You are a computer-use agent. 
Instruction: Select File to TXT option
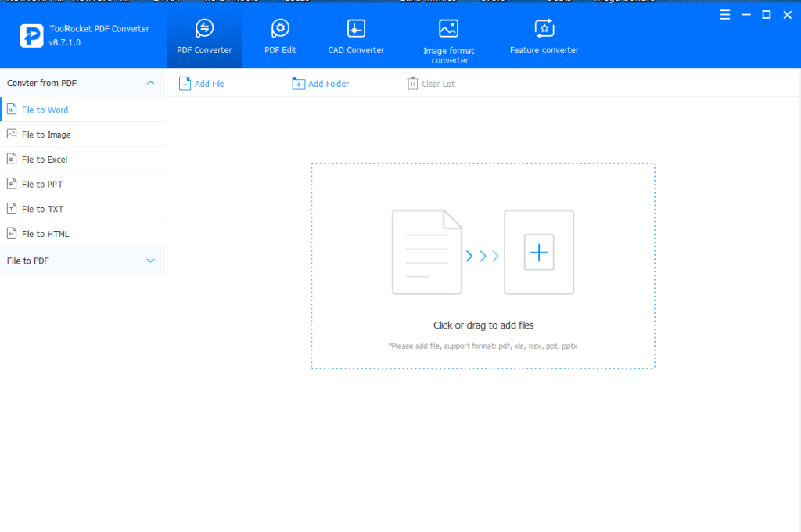(x=83, y=209)
